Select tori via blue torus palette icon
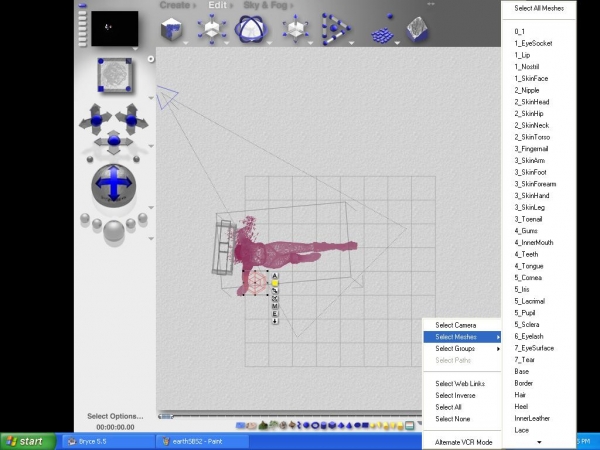This screenshot has width=600, height=450. tap(315, 425)
